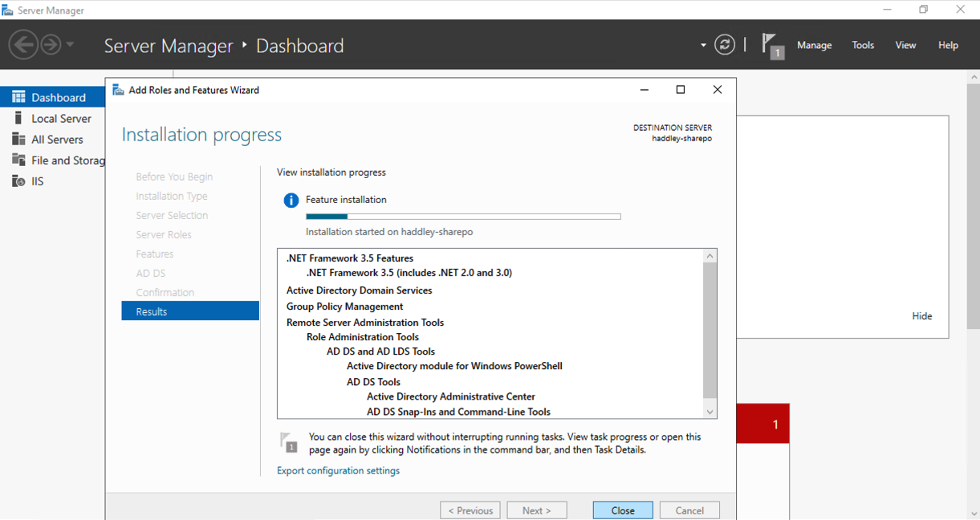Select File and Storage Services item
The image size is (980, 520).
coord(53,160)
